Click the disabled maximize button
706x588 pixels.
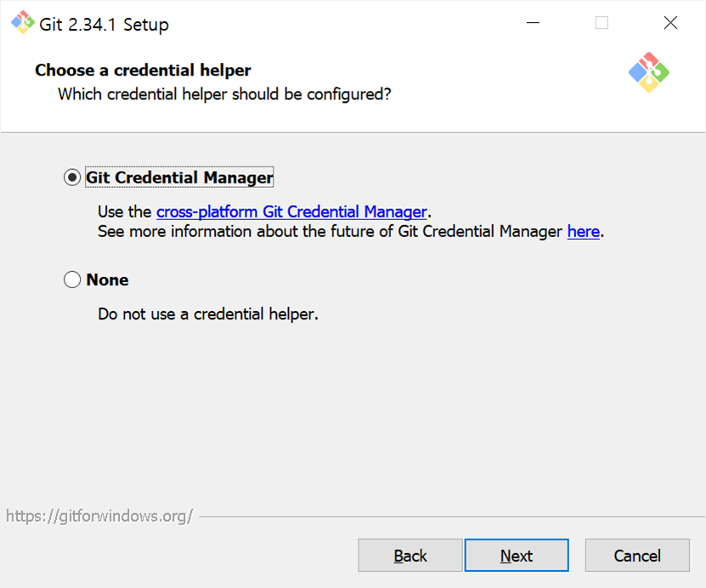coord(602,22)
